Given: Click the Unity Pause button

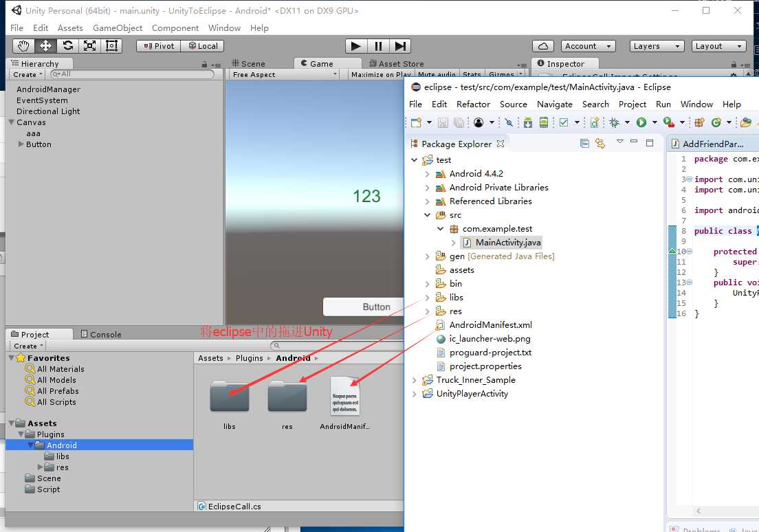Looking at the screenshot, I should [x=378, y=46].
